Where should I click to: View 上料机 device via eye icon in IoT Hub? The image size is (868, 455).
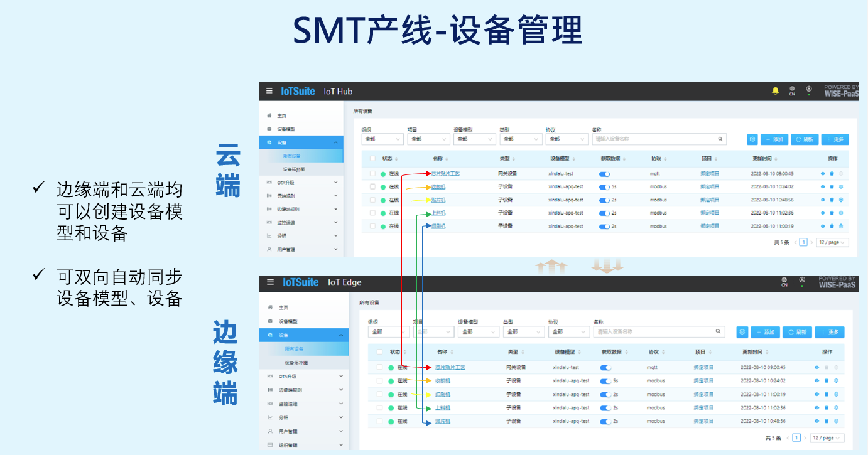pos(823,213)
